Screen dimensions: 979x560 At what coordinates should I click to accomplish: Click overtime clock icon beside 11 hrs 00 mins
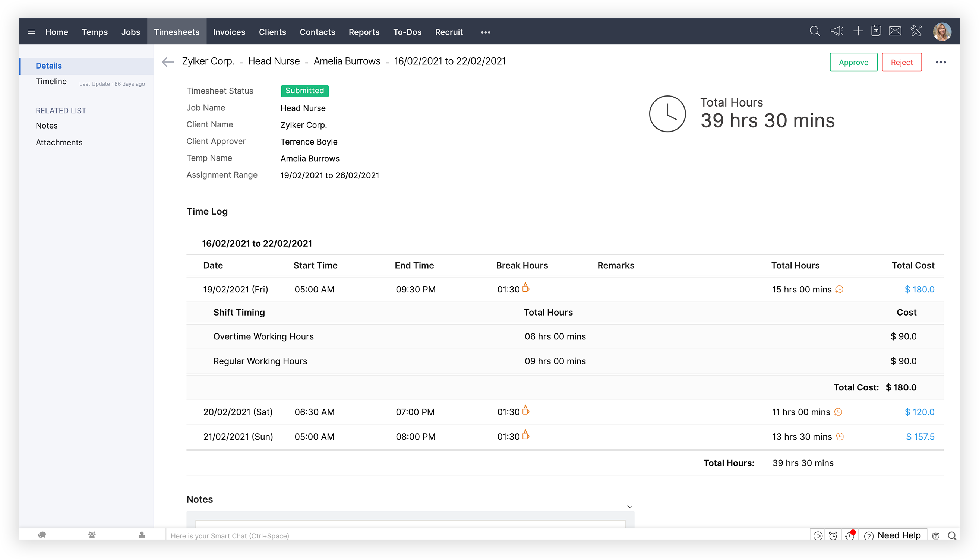click(x=838, y=412)
